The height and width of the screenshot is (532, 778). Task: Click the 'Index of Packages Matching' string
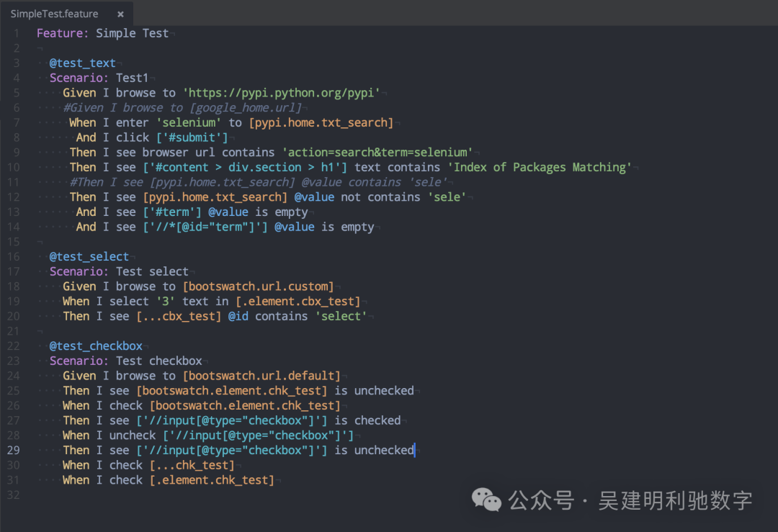tap(540, 167)
